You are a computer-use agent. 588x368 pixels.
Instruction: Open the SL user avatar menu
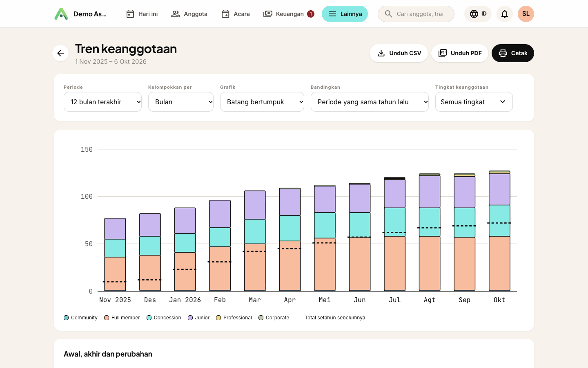pos(526,14)
